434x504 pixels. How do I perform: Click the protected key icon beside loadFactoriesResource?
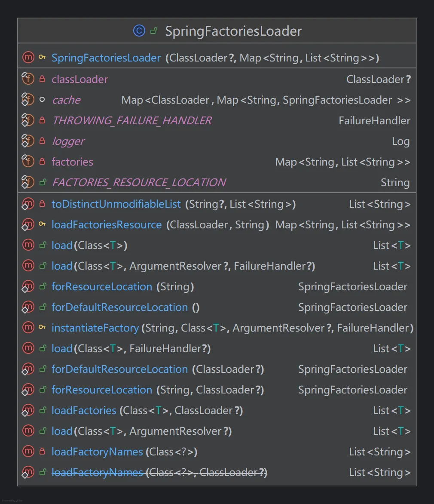pyautogui.click(x=42, y=224)
